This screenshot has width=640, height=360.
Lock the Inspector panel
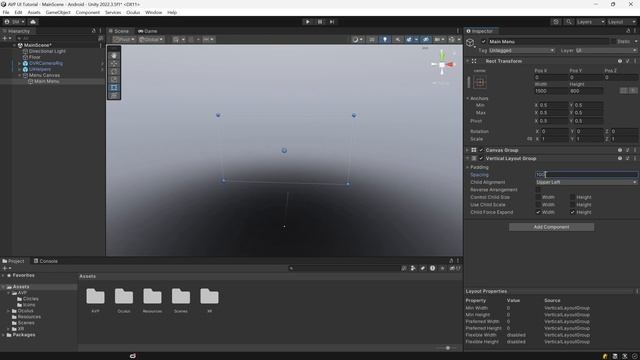pos(628,31)
